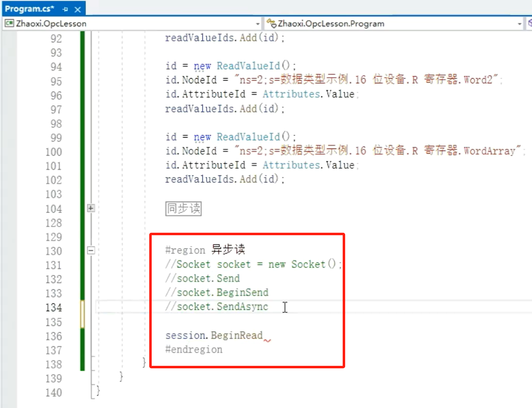Click the collapsed 同步读 region box
The height and width of the screenshot is (408, 532).
[x=183, y=208]
